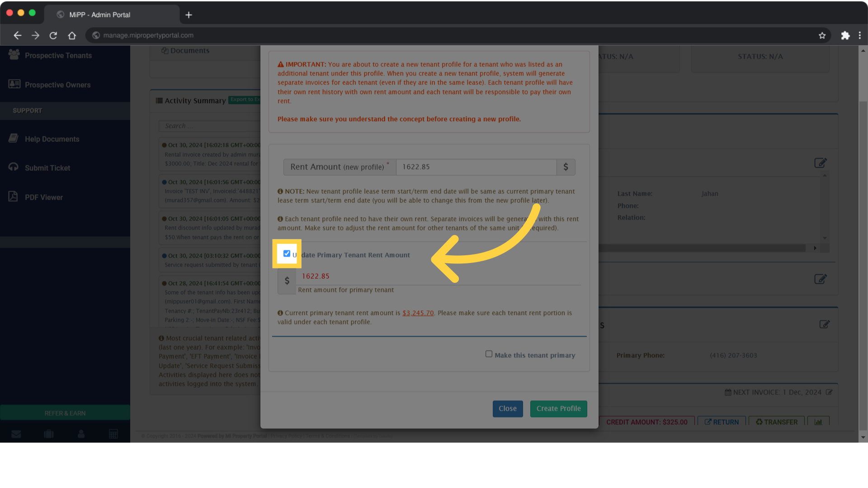Open PDF Viewer in sidebar
This screenshot has height=488, width=868.
(44, 197)
